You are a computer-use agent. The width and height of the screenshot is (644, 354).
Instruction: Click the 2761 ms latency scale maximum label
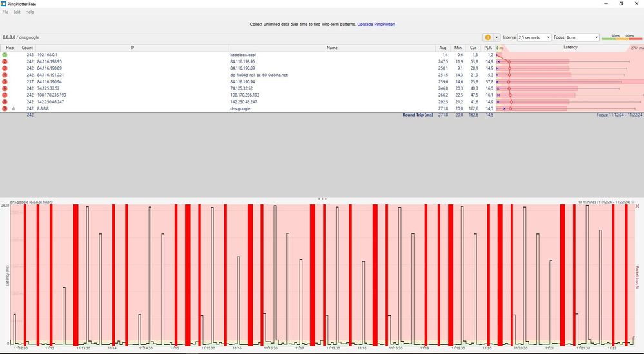(636, 48)
